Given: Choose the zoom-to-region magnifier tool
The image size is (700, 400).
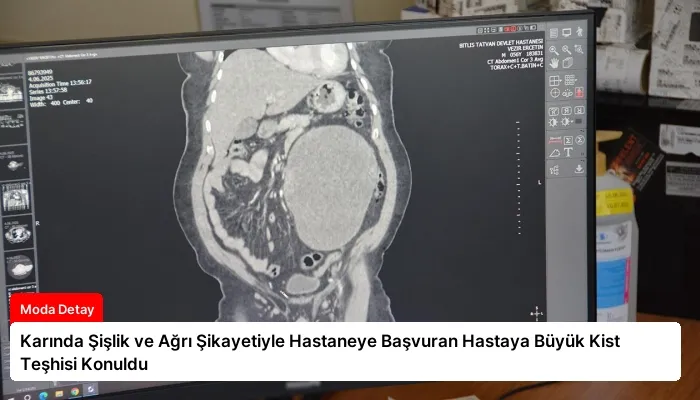Looking at the screenshot, I should point(579,49).
